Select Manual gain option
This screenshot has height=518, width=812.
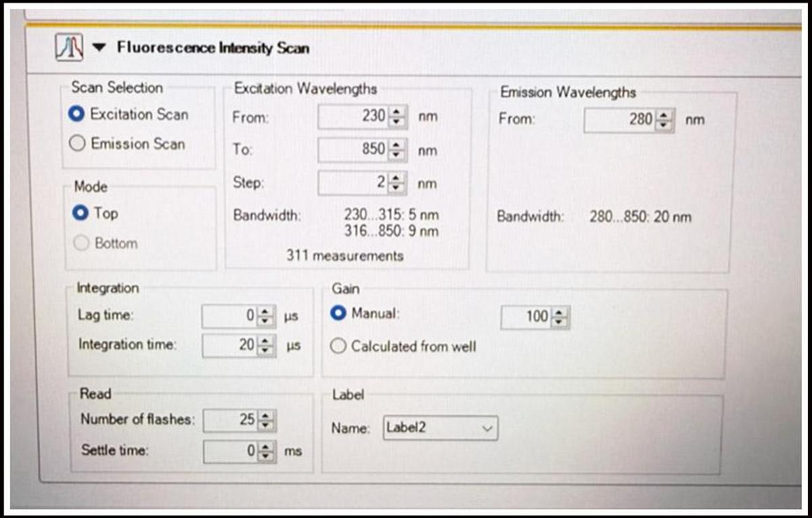(338, 314)
